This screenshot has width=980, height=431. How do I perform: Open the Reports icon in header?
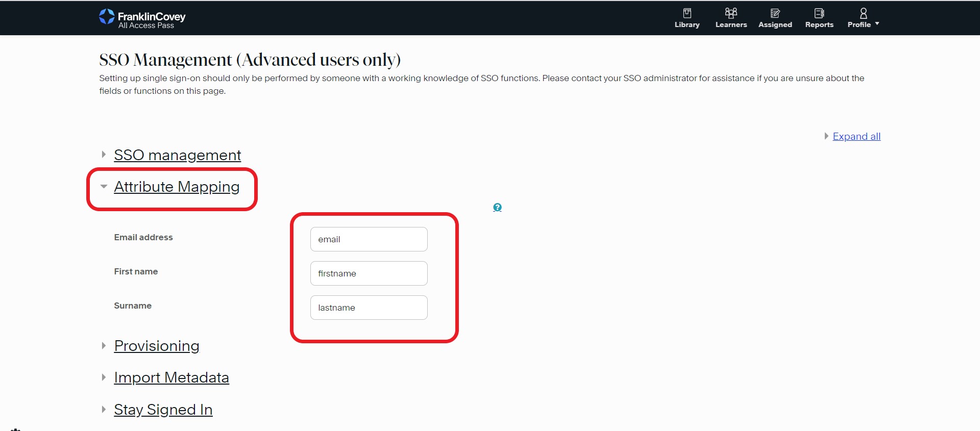[819, 13]
